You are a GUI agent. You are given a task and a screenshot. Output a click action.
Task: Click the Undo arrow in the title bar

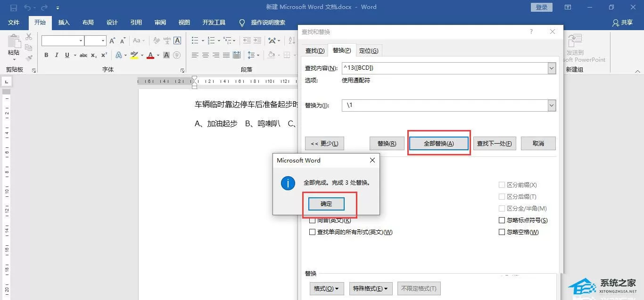click(27, 8)
